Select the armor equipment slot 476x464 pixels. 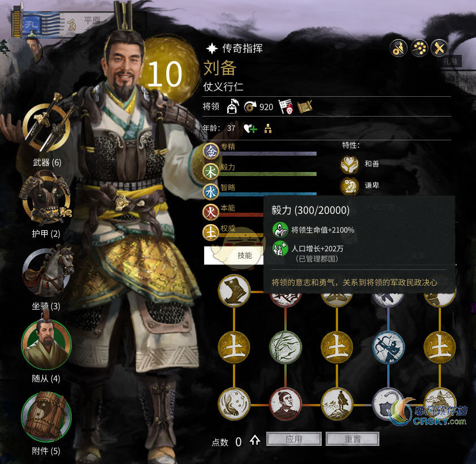tap(46, 199)
